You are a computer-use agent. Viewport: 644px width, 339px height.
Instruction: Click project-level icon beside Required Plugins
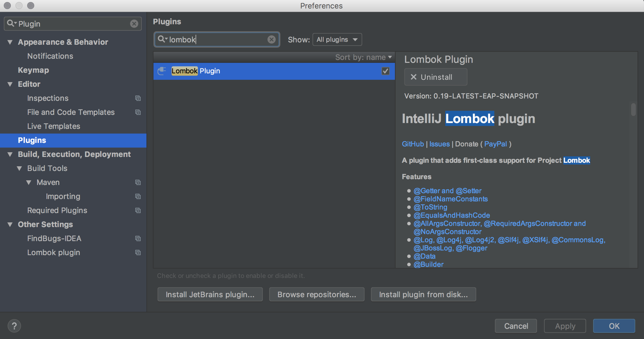point(138,210)
